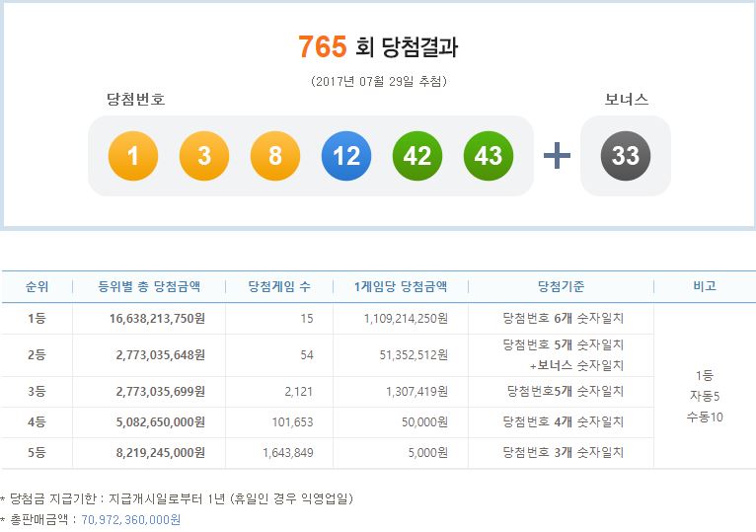Click winner count 101,653

[x=293, y=422]
